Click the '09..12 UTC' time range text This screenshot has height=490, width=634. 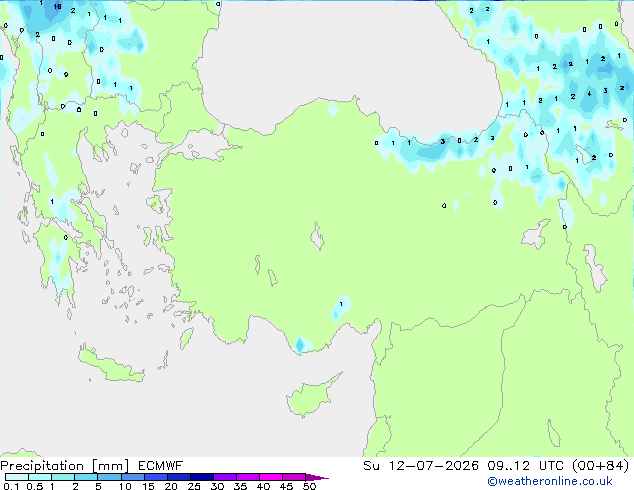pyautogui.click(x=525, y=466)
